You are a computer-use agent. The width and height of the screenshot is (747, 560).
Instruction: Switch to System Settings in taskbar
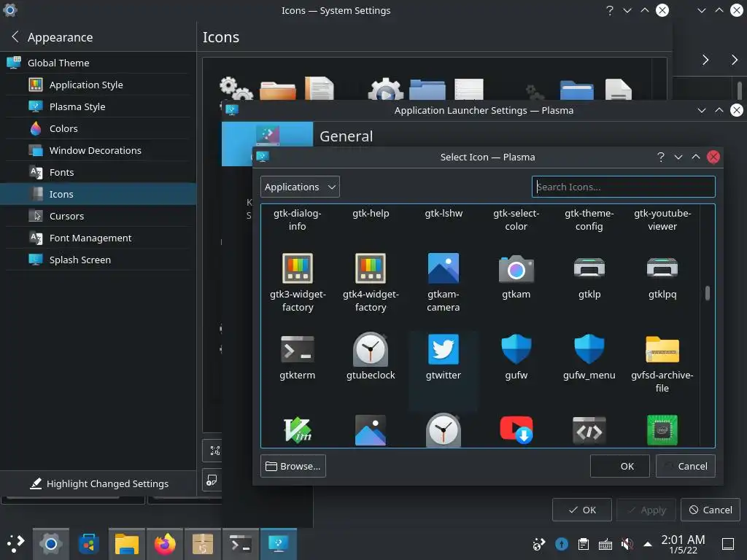tap(51, 544)
